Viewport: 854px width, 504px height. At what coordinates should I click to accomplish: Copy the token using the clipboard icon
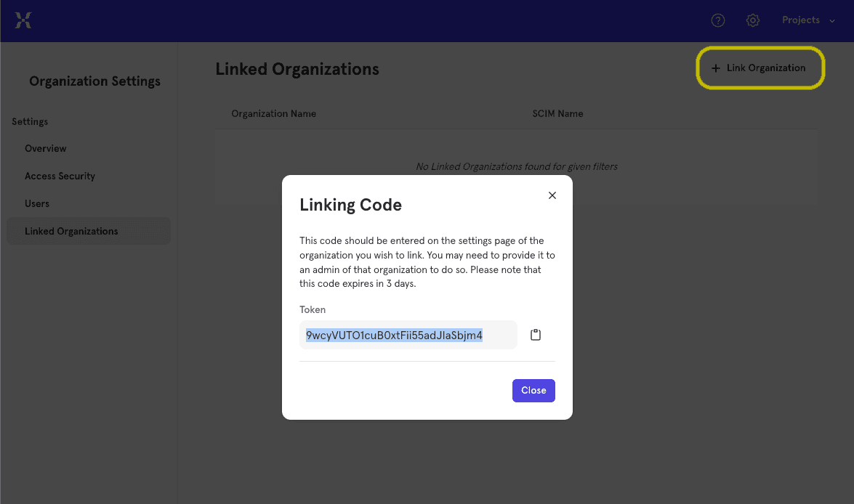click(x=536, y=334)
